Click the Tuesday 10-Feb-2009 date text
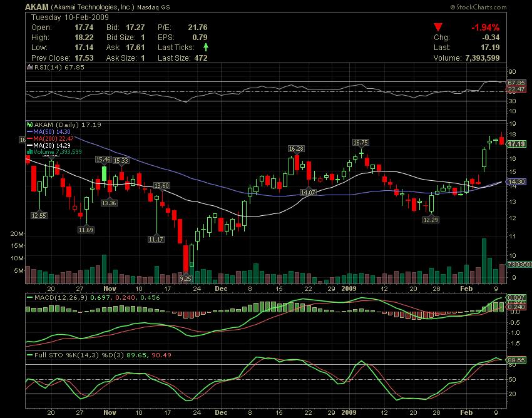 click(70, 18)
